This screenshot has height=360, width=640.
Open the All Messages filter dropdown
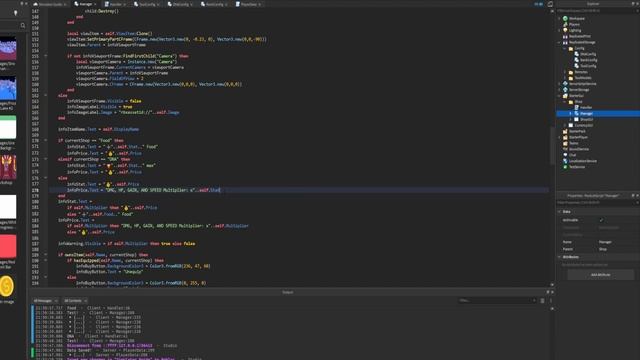pyautogui.click(x=45, y=300)
